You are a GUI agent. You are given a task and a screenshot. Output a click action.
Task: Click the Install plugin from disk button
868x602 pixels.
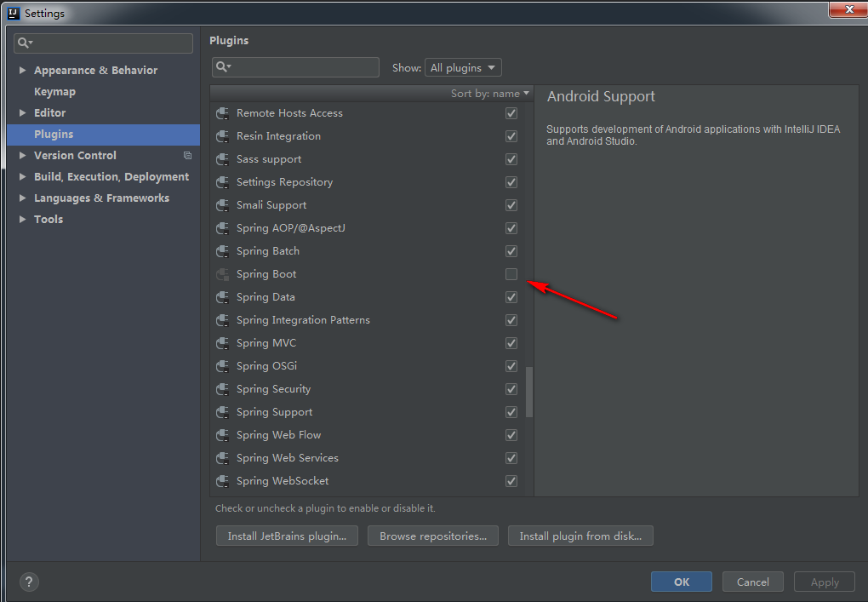580,536
